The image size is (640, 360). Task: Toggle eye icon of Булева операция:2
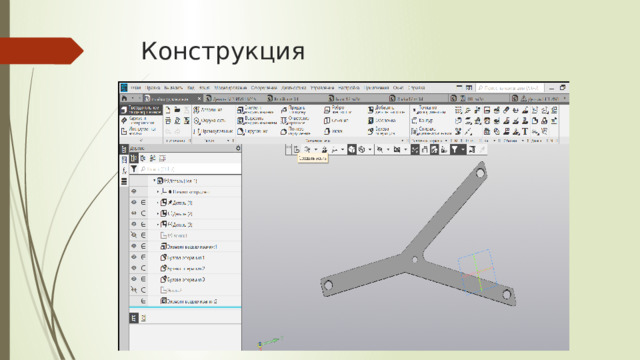(x=134, y=268)
